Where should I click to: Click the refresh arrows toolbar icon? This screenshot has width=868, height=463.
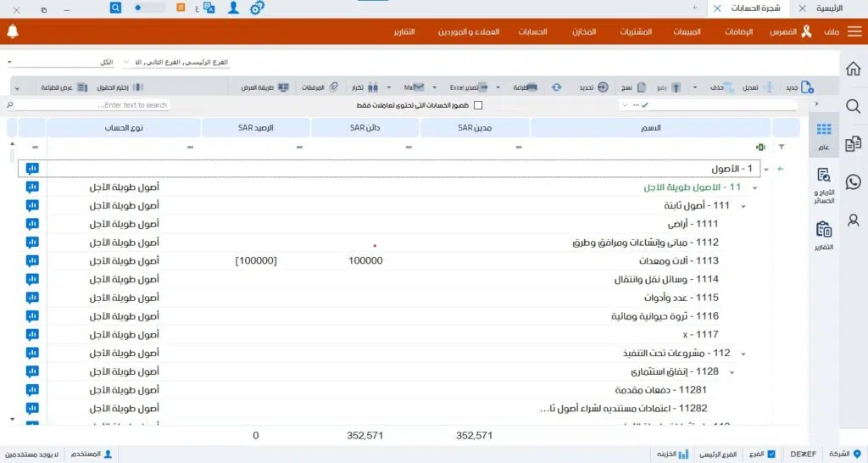tap(556, 87)
